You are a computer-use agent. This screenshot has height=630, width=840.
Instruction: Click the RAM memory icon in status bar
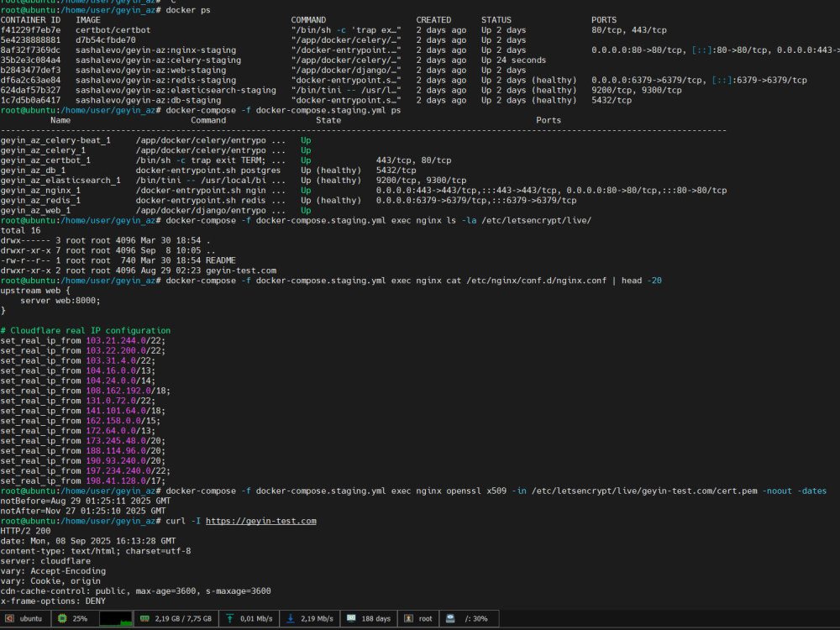pyautogui.click(x=144, y=618)
